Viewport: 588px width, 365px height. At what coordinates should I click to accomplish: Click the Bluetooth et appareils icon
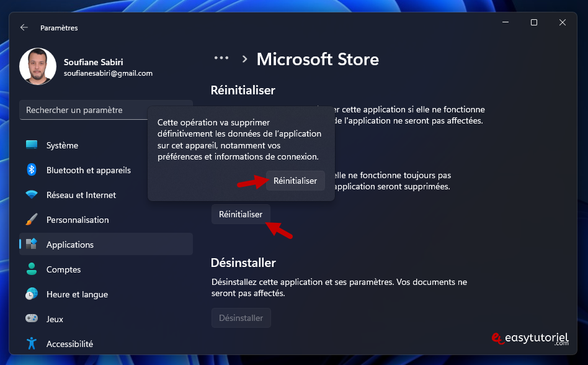coord(32,169)
